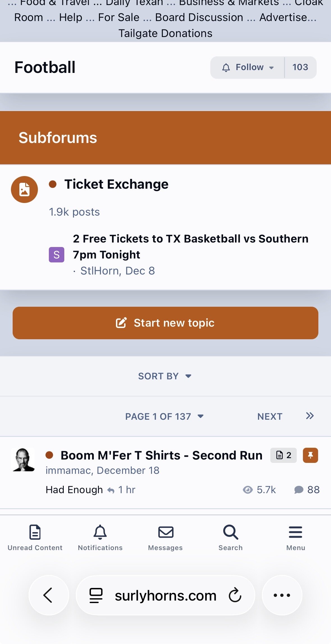331x644 pixels.
Task: Go back with browser back arrow
Action: (49, 595)
